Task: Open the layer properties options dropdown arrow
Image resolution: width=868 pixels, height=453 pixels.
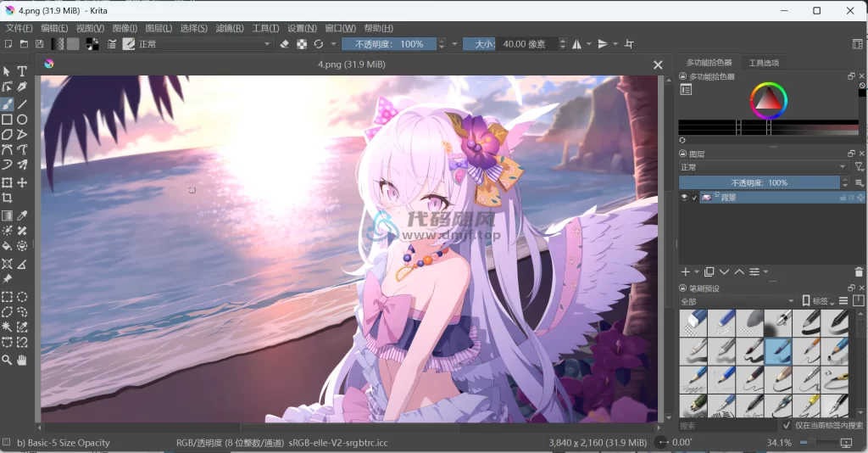Action: 766,272
